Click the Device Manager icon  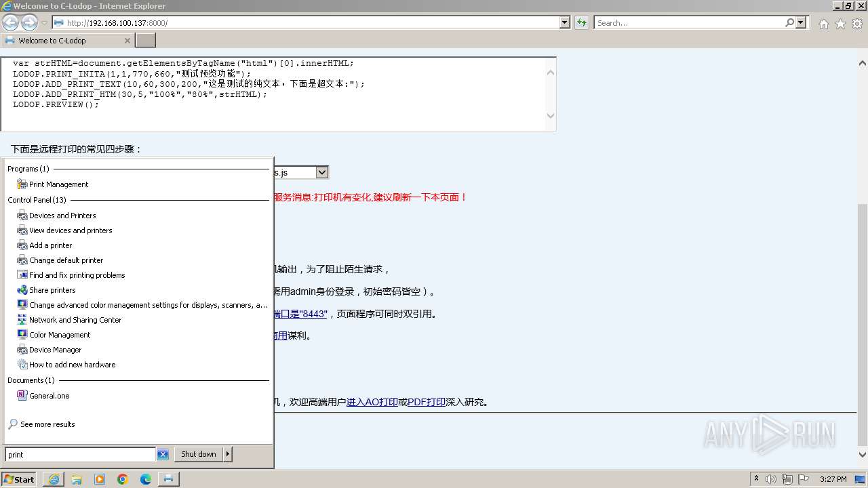click(x=22, y=350)
